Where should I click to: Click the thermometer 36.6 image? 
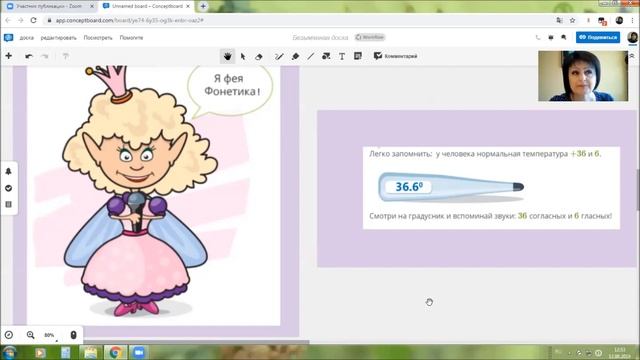click(451, 187)
